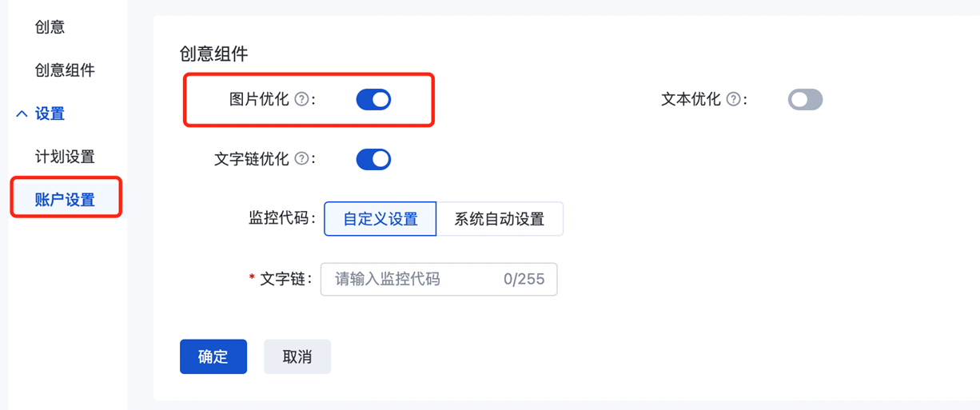Click the 创意组件 section heading
This screenshot has height=410, width=980.
point(214,54)
